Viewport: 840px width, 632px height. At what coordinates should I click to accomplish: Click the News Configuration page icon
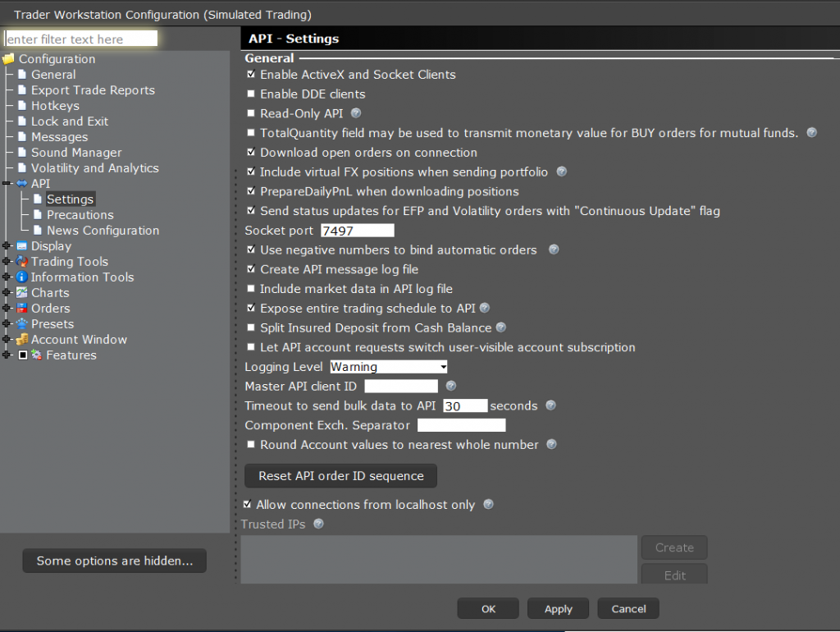(38, 230)
